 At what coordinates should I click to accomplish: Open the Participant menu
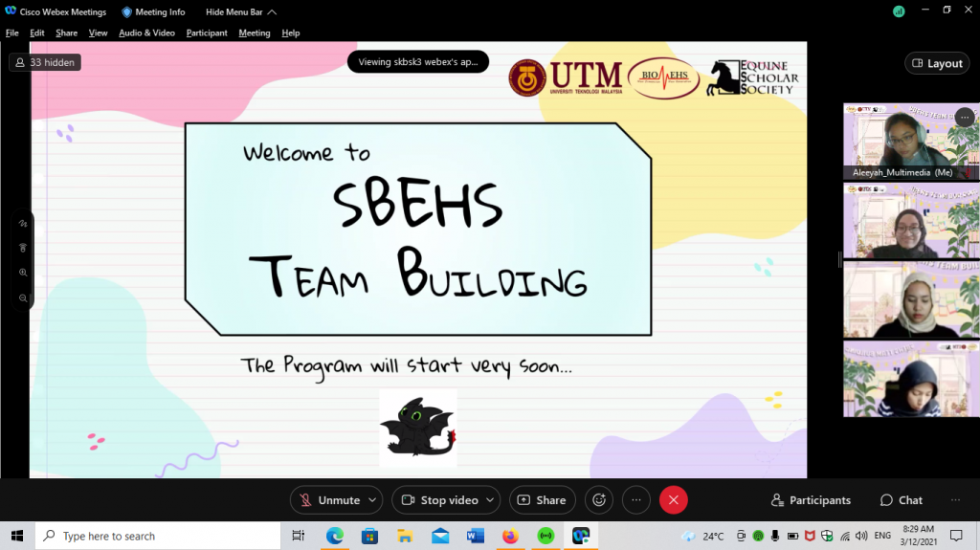[x=207, y=33]
